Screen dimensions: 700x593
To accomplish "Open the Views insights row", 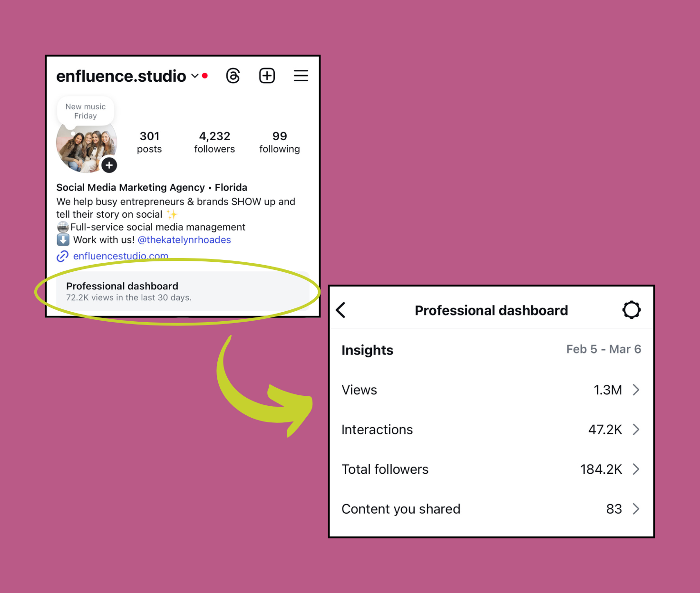I will pos(491,390).
